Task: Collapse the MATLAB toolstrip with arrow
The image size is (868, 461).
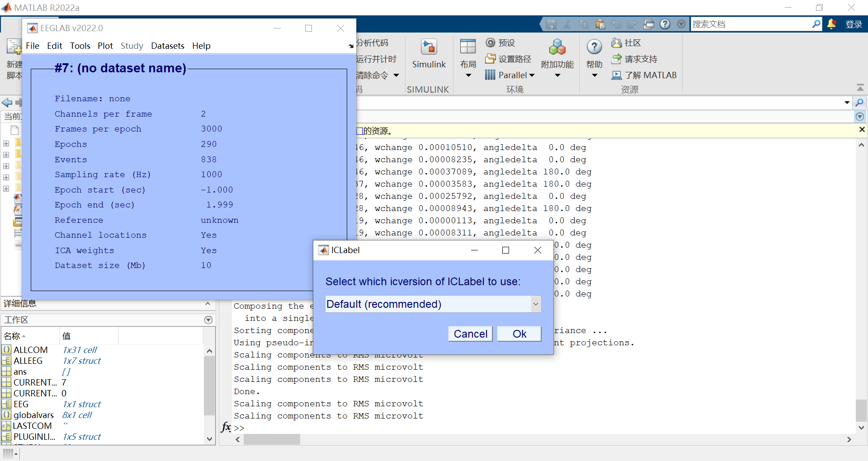Action: click(x=860, y=87)
